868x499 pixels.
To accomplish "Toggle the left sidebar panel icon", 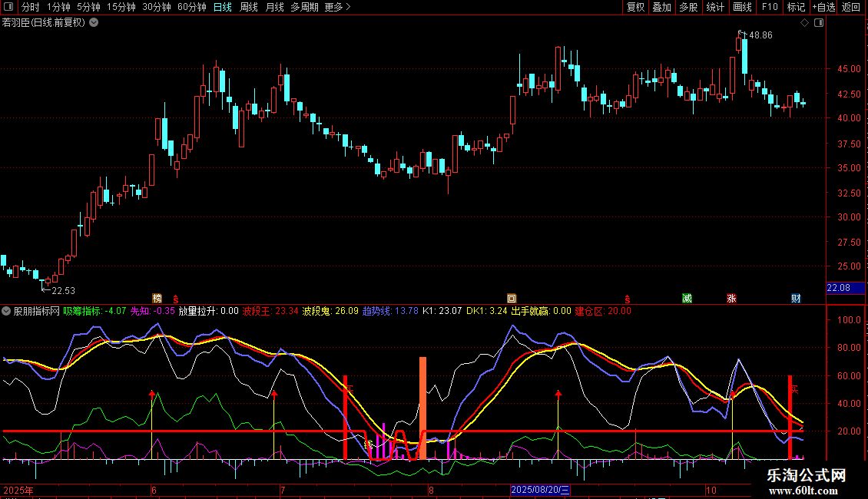I will pos(8,8).
